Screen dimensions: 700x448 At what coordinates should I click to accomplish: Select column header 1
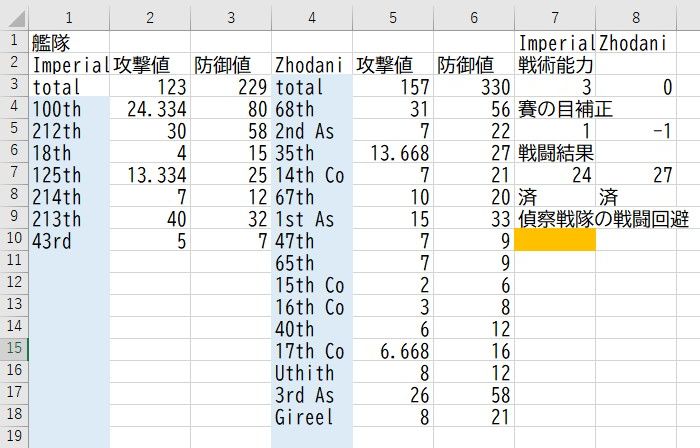(x=69, y=18)
